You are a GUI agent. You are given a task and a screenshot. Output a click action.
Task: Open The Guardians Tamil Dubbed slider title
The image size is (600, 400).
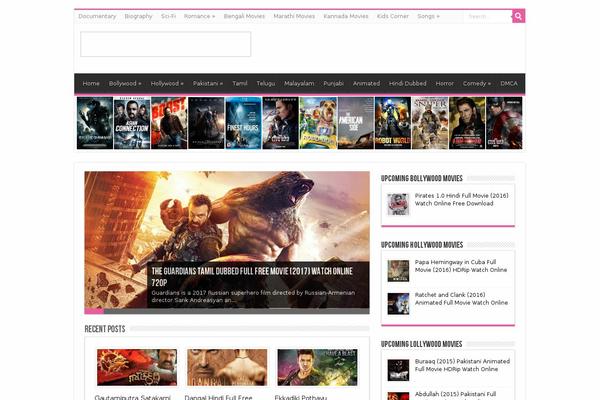point(252,277)
